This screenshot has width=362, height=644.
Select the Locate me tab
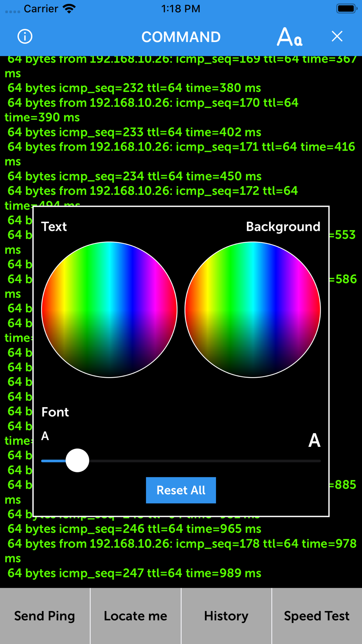click(135, 616)
